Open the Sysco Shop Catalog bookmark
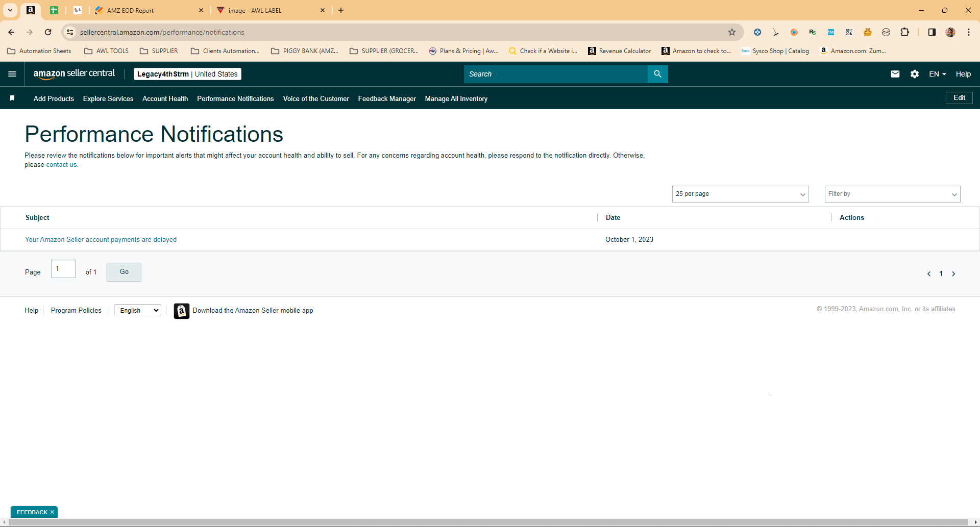This screenshot has width=980, height=527. [775, 51]
